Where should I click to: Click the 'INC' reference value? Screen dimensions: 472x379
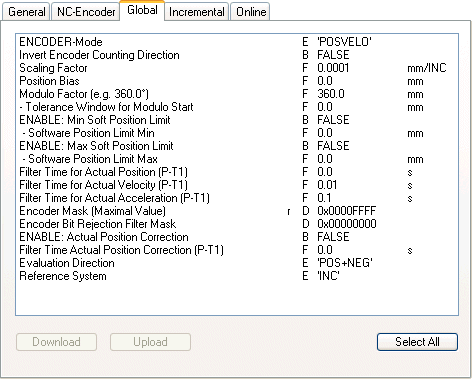[x=328, y=276]
